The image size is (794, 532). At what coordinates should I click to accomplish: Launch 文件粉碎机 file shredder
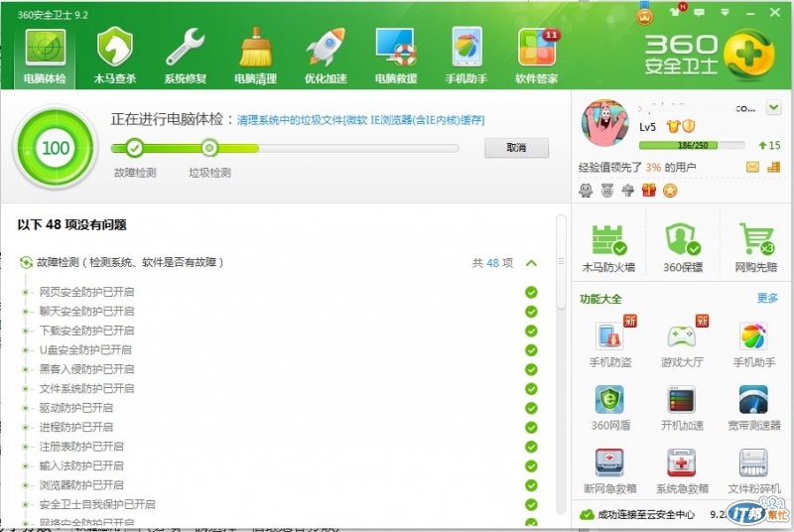click(754, 470)
